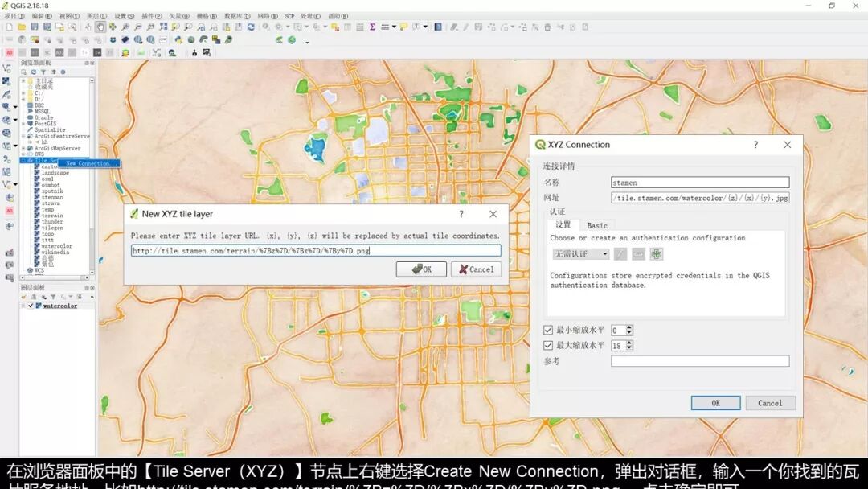This screenshot has width=868, height=489.
Task: Open the 项目(J) menu
Action: (x=14, y=16)
